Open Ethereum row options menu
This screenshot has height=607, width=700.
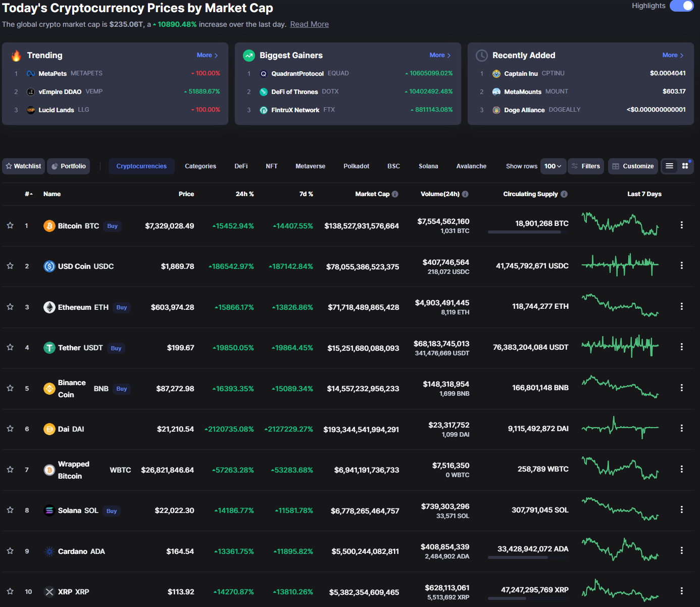point(682,306)
